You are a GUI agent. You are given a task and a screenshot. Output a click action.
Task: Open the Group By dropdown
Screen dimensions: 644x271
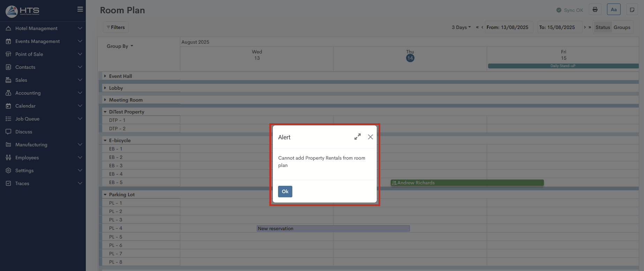coord(120,46)
